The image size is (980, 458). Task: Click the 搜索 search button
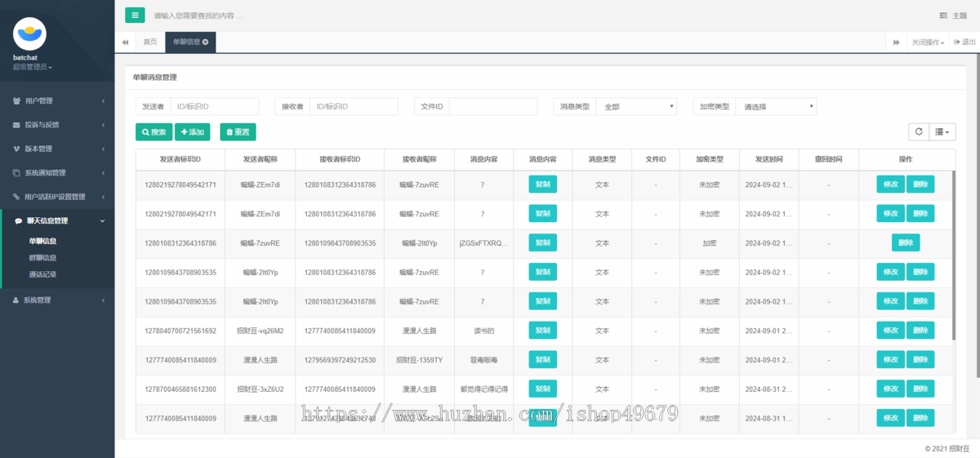click(x=154, y=131)
